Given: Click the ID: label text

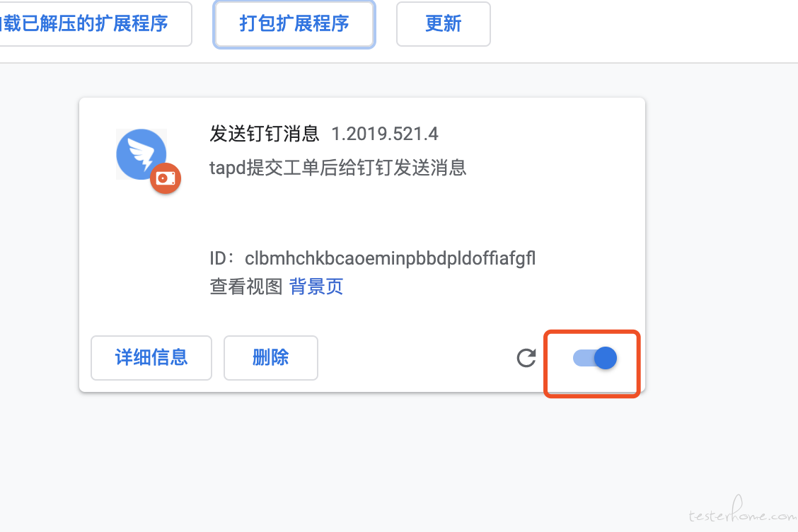Looking at the screenshot, I should click(221, 258).
